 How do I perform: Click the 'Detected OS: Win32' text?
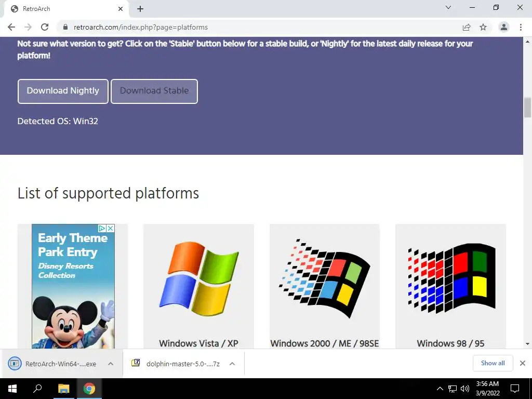click(58, 121)
